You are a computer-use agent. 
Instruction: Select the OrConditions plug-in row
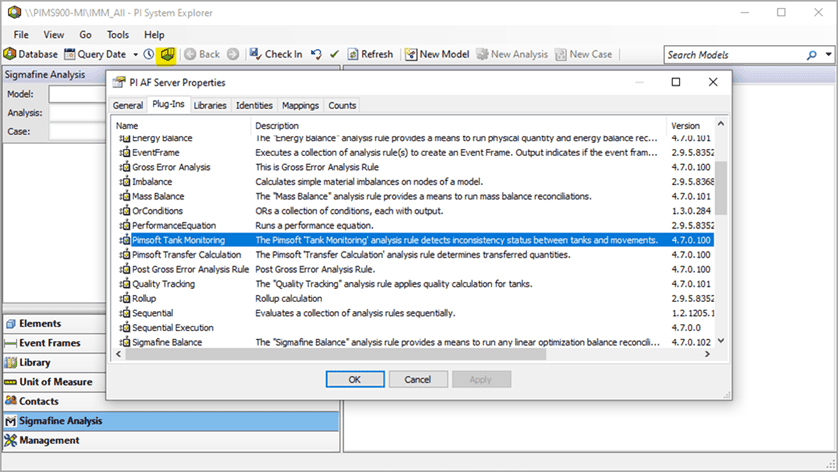click(414, 211)
